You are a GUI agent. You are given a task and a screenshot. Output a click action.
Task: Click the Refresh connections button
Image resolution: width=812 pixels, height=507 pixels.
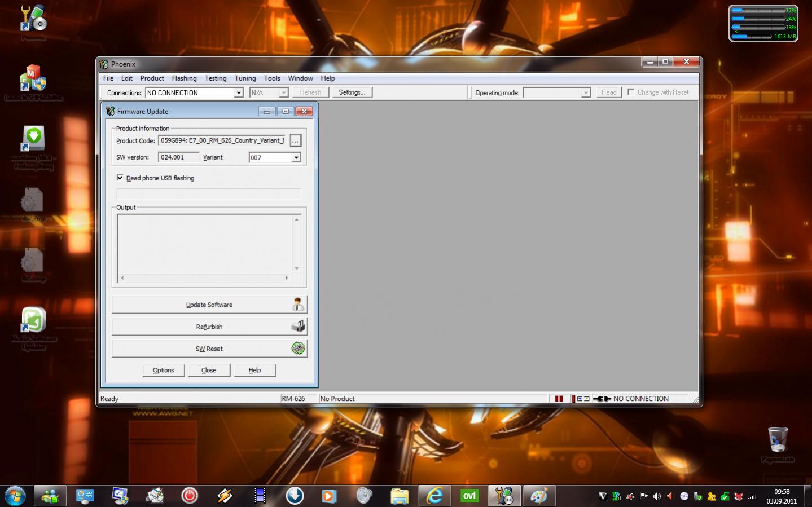click(x=310, y=92)
